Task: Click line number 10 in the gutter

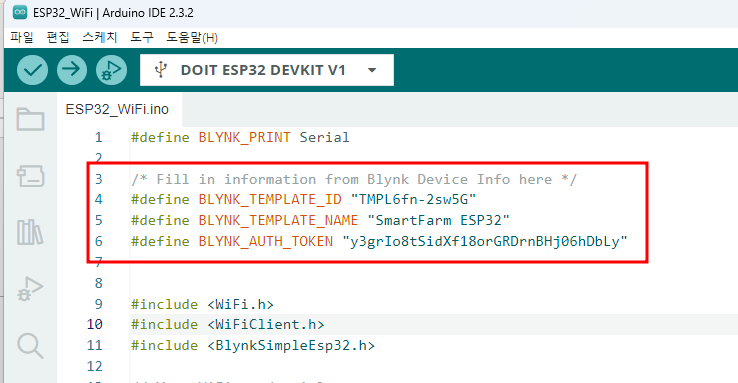Action: click(95, 324)
